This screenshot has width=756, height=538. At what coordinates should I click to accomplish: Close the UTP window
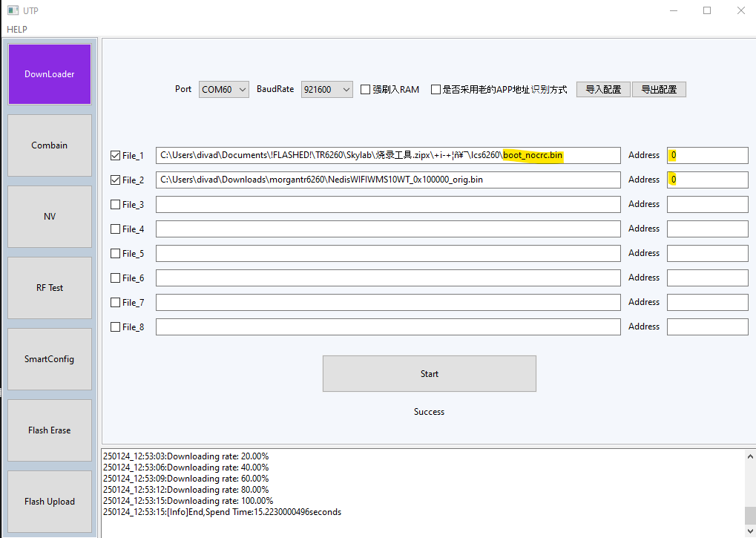click(x=740, y=10)
